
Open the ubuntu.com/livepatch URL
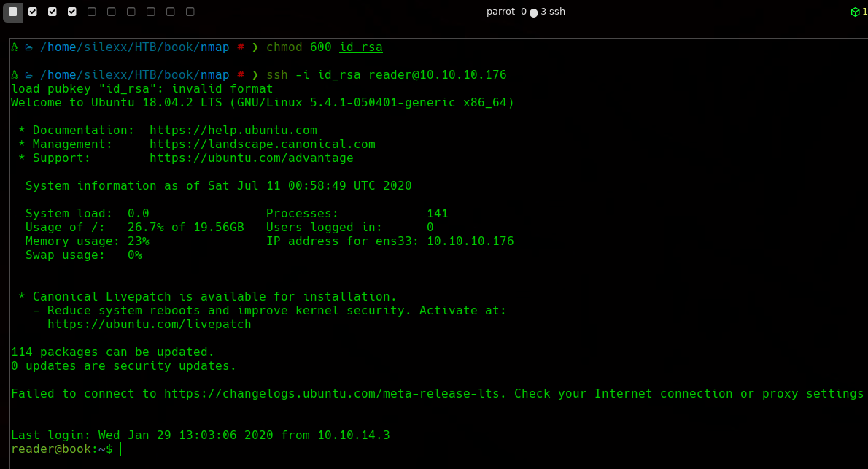pyautogui.click(x=149, y=325)
